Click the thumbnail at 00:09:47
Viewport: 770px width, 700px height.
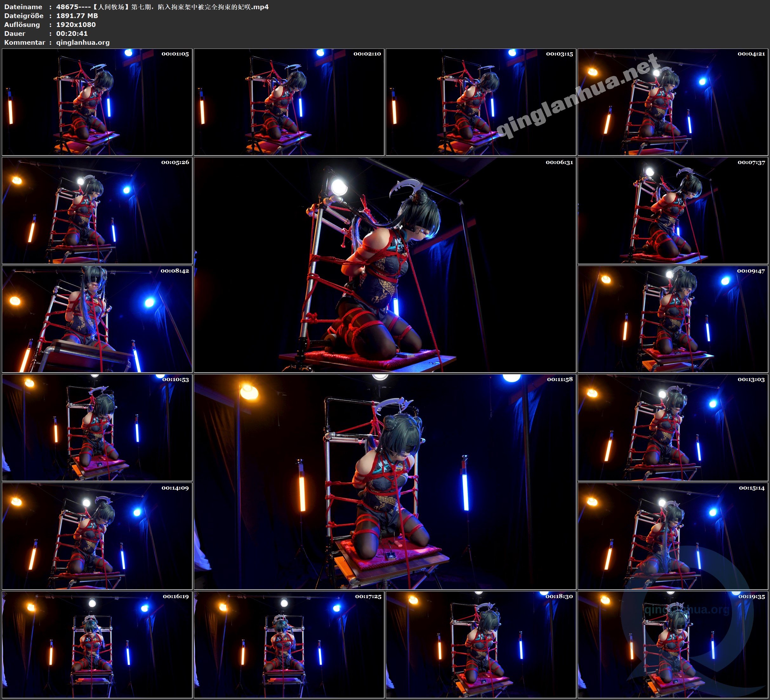coord(673,319)
